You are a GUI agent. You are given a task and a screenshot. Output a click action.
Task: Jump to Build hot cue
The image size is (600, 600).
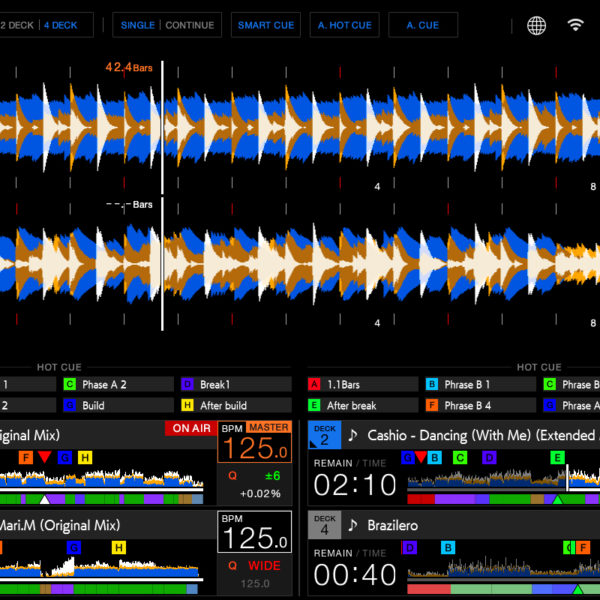(x=118, y=405)
